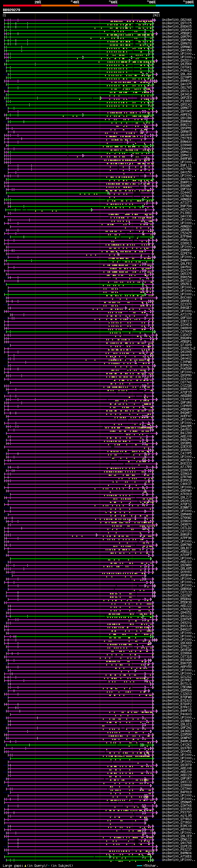Screen dimensions: 197x868
Task: Click the purple ~60% identity legend bar
Action: [99, 6]
